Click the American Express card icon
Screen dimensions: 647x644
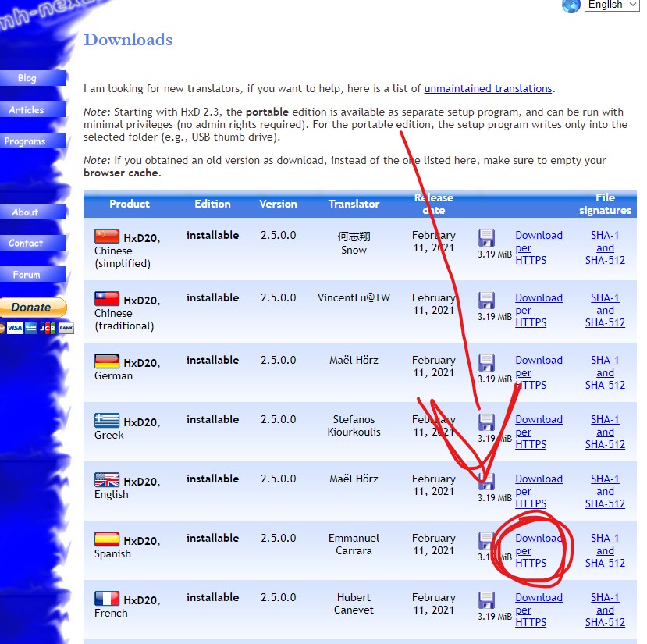point(31,328)
